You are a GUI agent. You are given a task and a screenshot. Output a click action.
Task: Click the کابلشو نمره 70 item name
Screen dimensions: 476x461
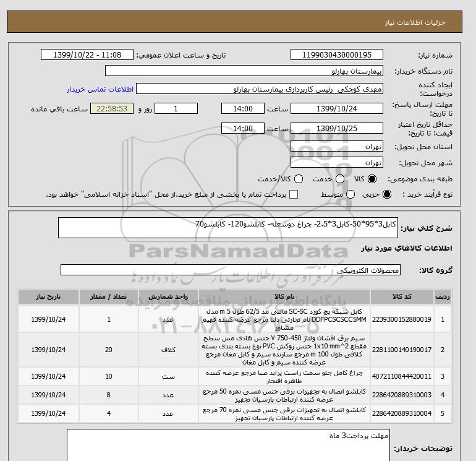pos(284,413)
